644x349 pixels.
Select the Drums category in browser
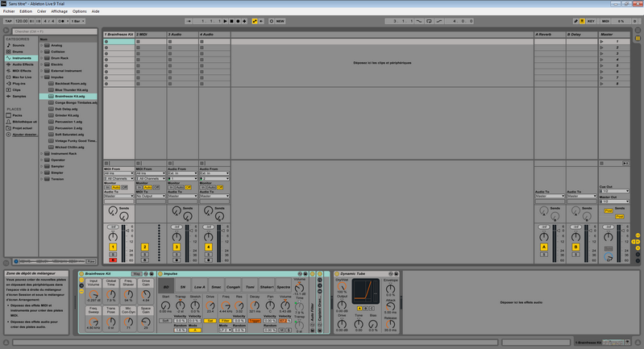(18, 52)
